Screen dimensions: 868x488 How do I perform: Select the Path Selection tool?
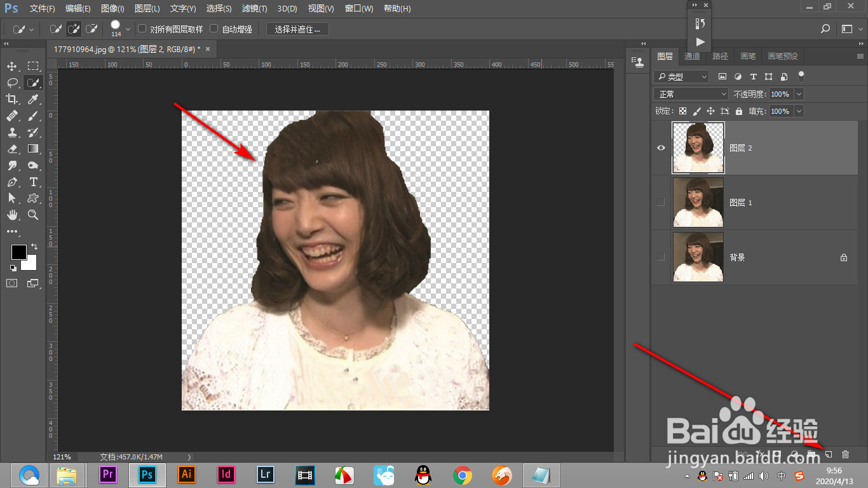coord(12,198)
